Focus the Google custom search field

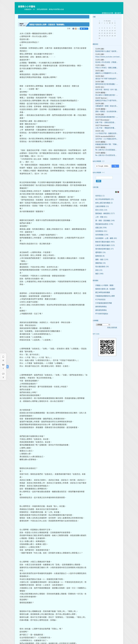[103, 166]
